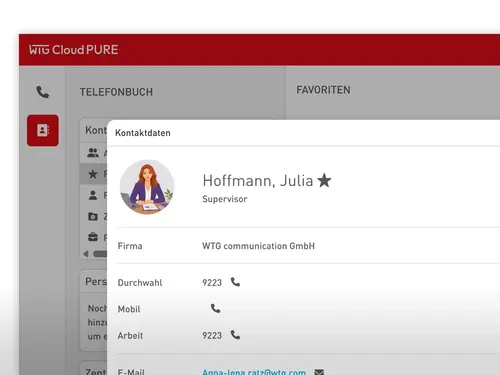The height and width of the screenshot is (375, 500).
Task: Click the envelope icon beside the email
Action: click(319, 372)
